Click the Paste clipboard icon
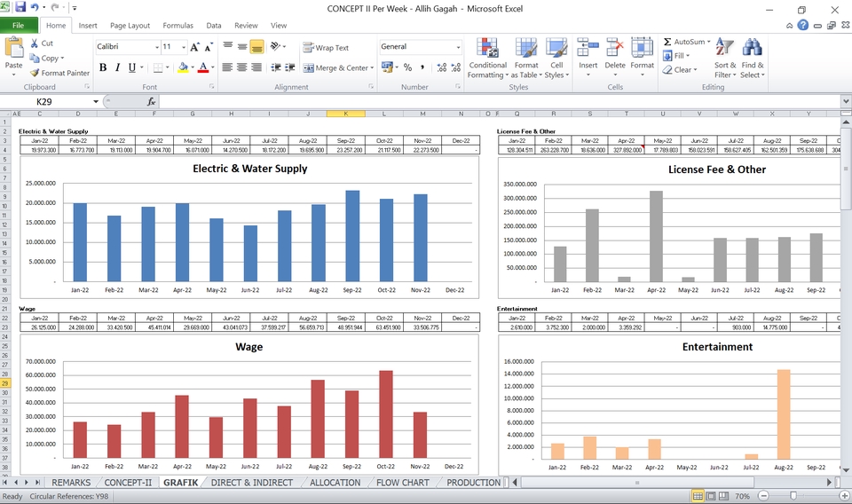 (x=13, y=48)
